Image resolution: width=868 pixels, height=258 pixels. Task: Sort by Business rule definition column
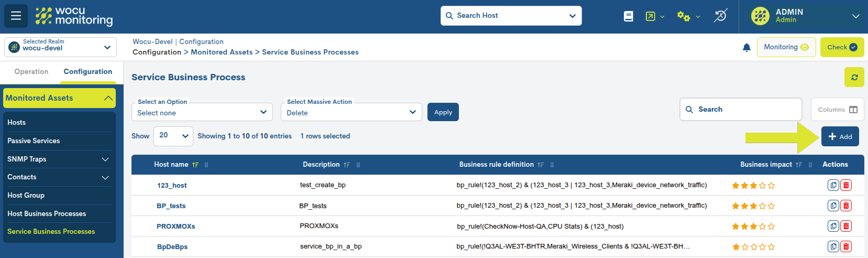pyautogui.click(x=541, y=165)
